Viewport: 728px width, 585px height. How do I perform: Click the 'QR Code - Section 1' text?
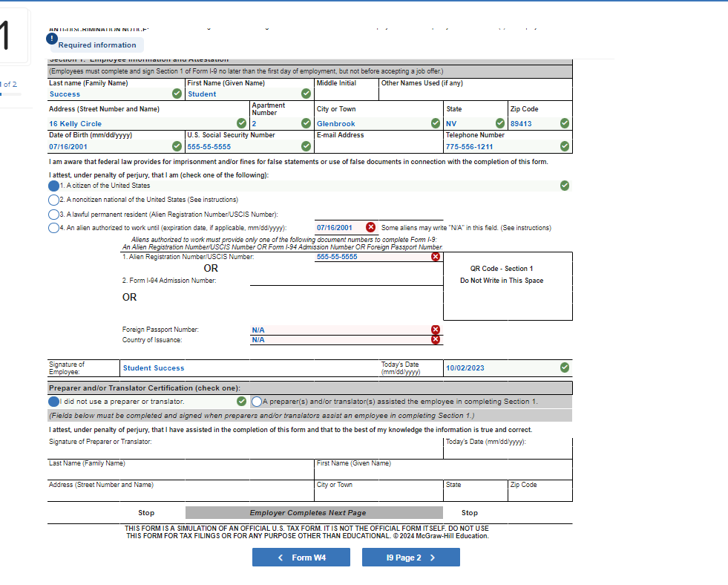pyautogui.click(x=502, y=268)
